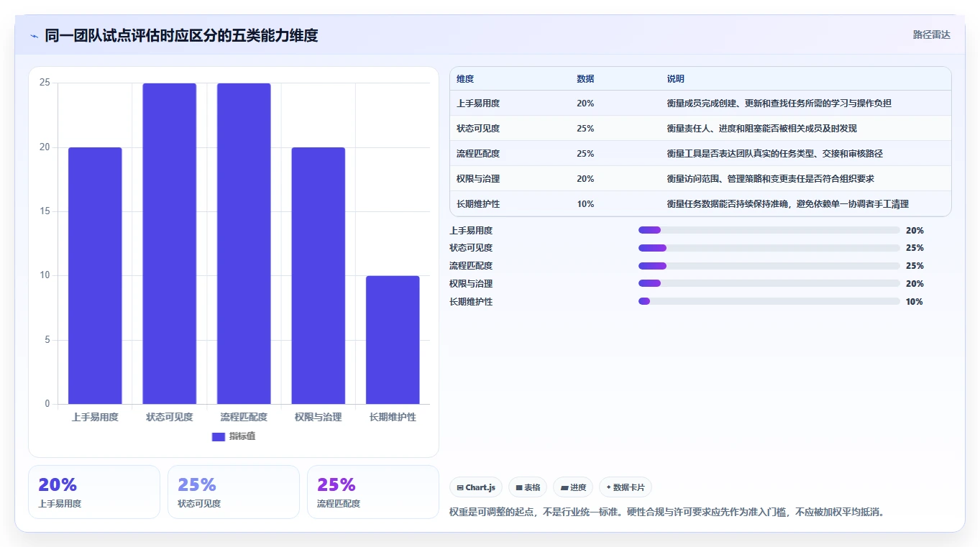Click the 权限与治理 progress bar showing 20%
Screen dimensions: 980x547
(769, 284)
